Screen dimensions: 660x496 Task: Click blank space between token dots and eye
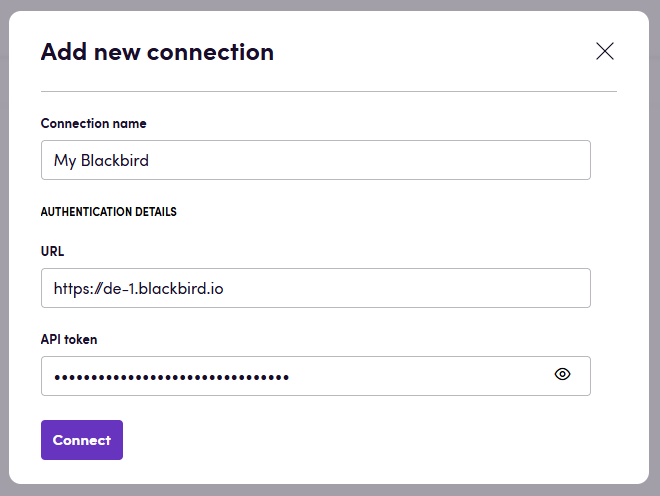coord(420,376)
